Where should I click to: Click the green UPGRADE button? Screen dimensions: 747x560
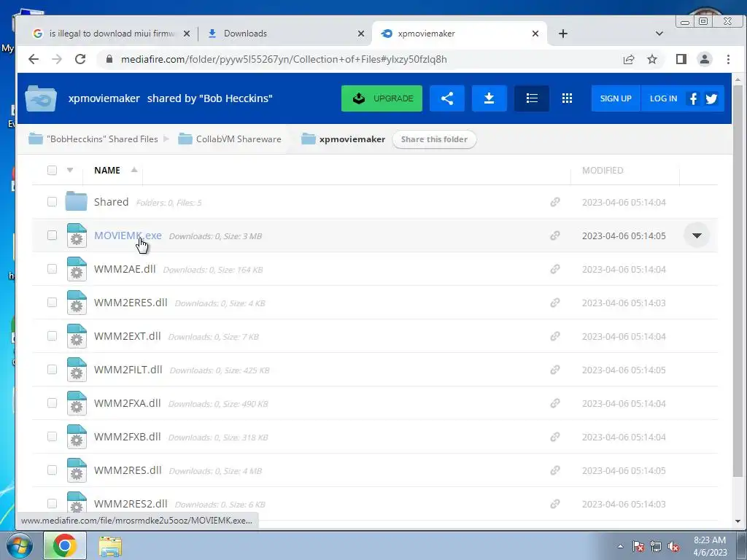[x=382, y=98]
